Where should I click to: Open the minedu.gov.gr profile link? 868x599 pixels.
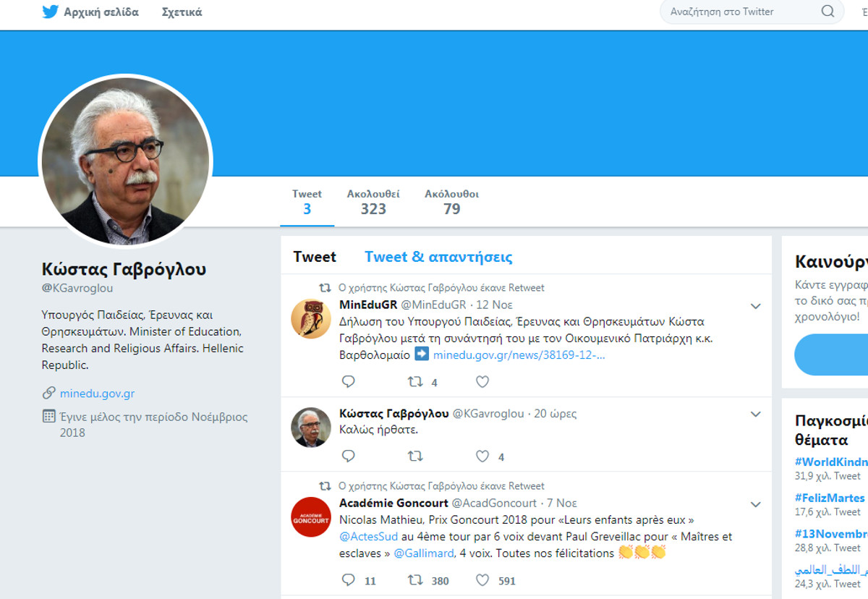pyautogui.click(x=97, y=394)
